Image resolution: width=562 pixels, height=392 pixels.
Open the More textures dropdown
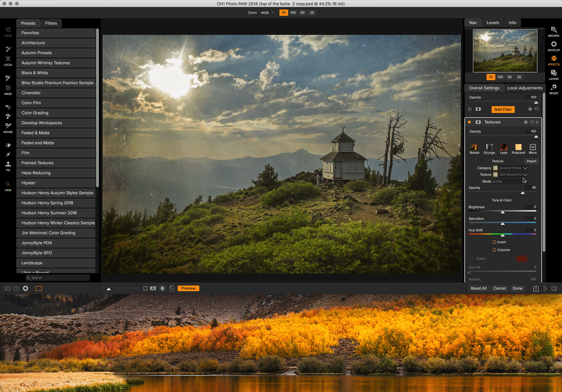(533, 149)
